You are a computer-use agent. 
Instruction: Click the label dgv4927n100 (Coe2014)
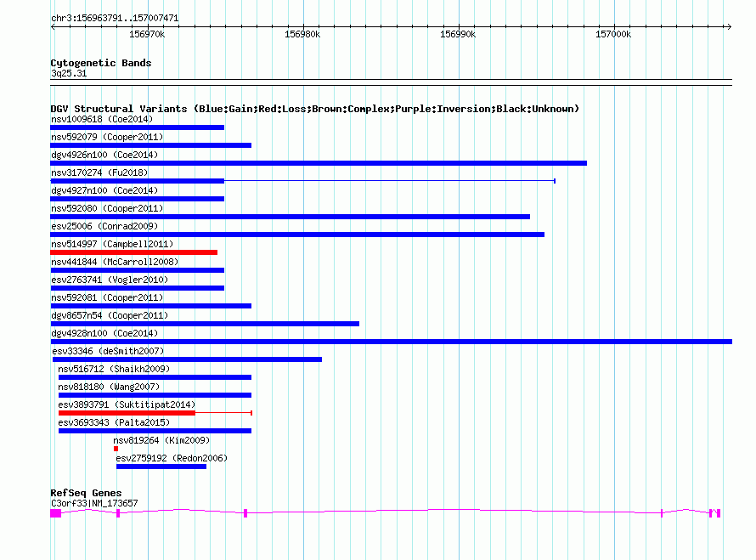[x=104, y=190]
